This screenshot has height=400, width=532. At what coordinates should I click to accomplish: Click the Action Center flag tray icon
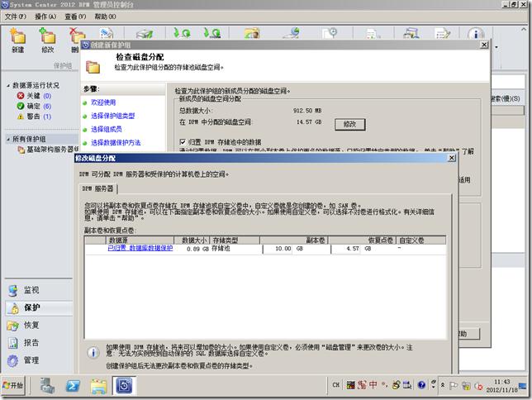pos(454,385)
